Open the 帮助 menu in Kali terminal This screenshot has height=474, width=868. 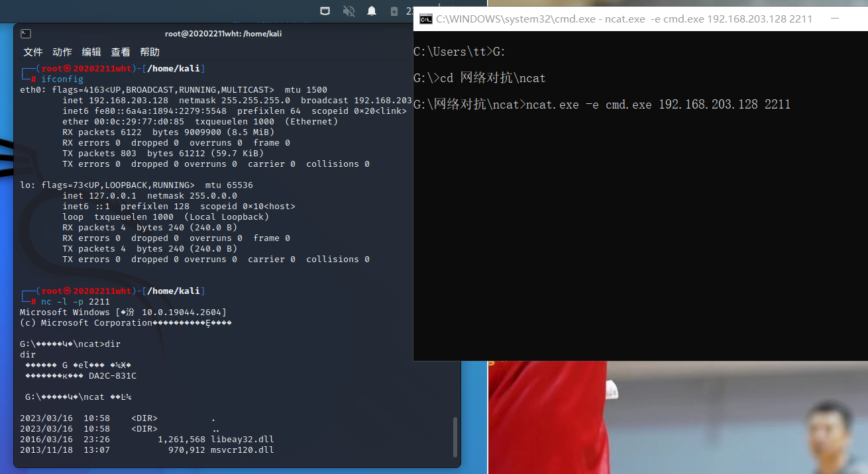pyautogui.click(x=150, y=52)
